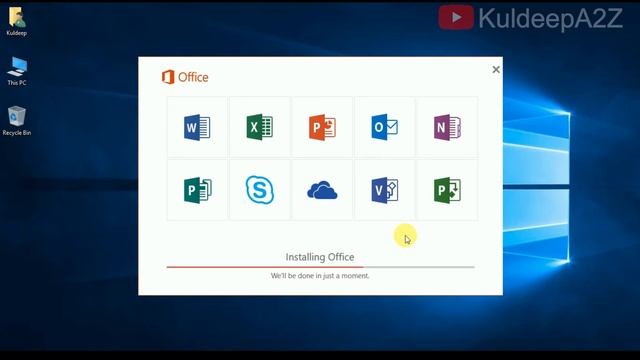Click 'We'll be done in just a moment' text
Viewport: 640px width, 360px height.
(x=320, y=276)
